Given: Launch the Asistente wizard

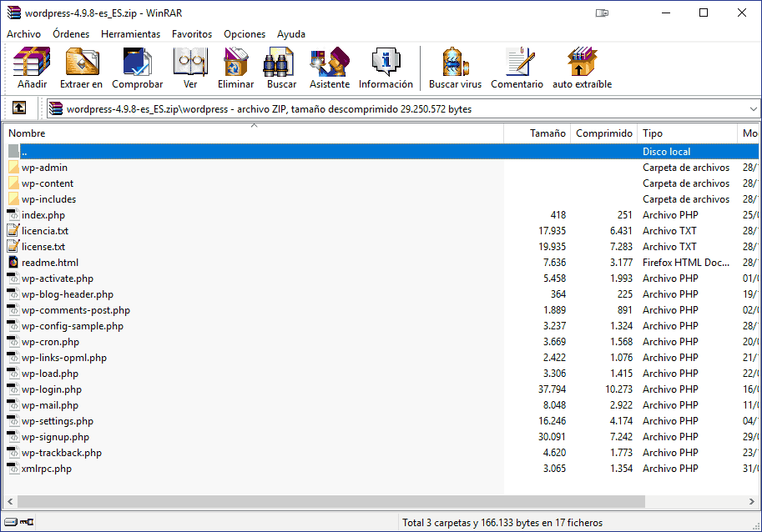Looking at the screenshot, I should click(329, 68).
